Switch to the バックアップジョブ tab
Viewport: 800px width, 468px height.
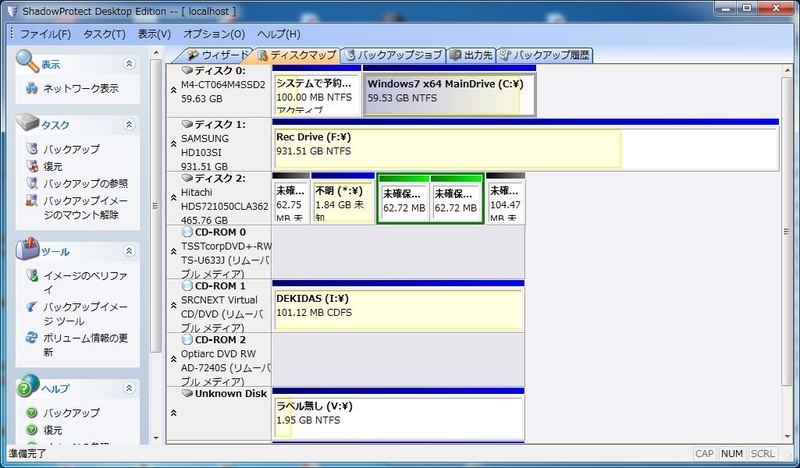pyautogui.click(x=394, y=55)
